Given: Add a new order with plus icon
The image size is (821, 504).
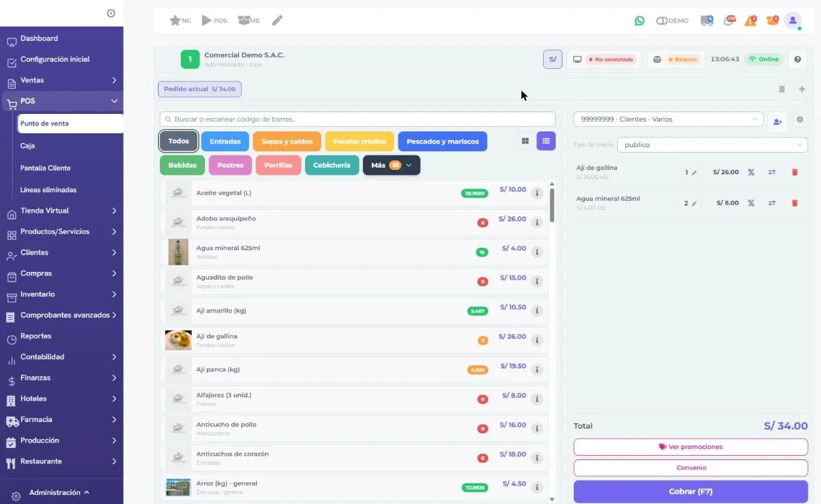Looking at the screenshot, I should point(802,89).
